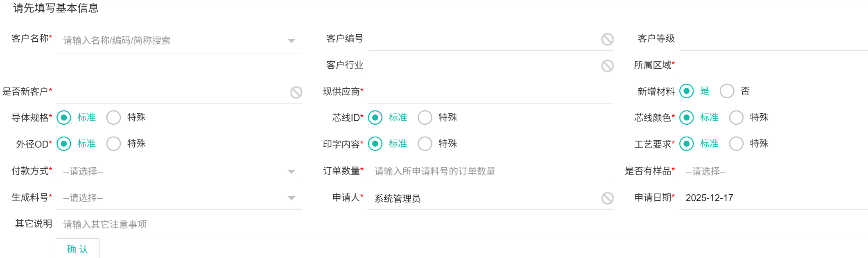Expand the 付款方式 dropdown
The height and width of the screenshot is (258, 868).
291,171
